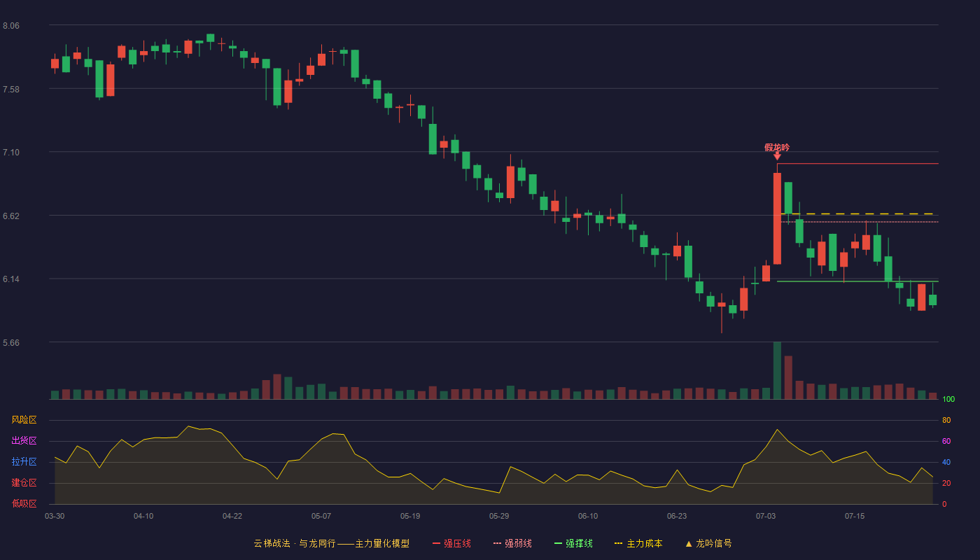Click the 低吸区 zone label

click(x=24, y=503)
